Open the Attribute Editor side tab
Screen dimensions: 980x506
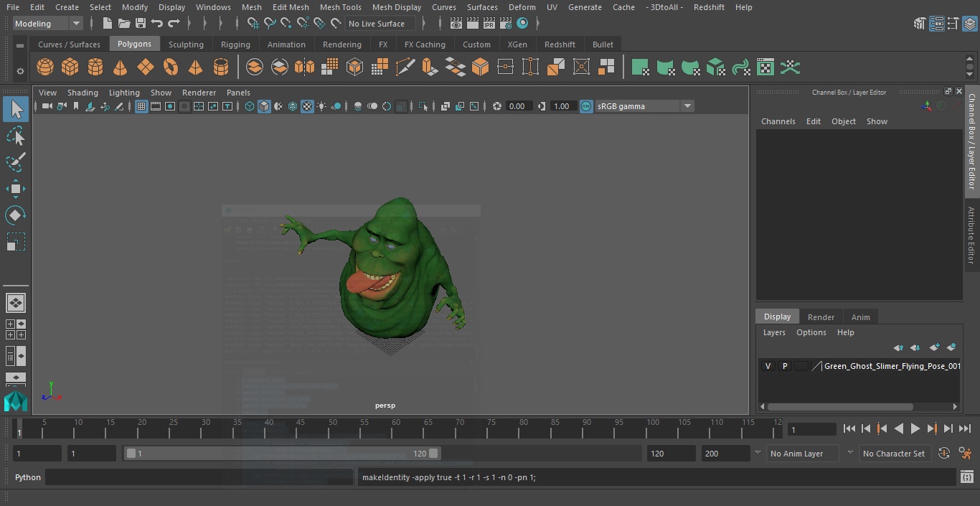coord(971,235)
